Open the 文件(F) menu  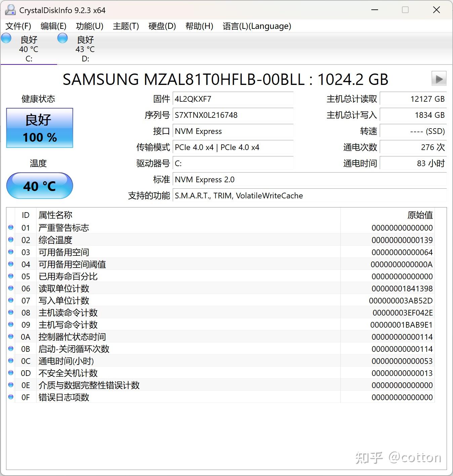(18, 26)
